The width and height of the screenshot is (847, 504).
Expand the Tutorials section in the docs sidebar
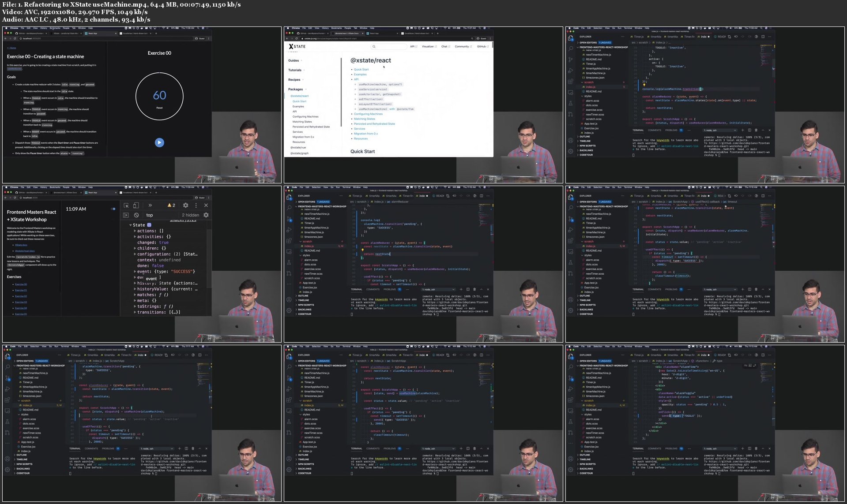(296, 70)
